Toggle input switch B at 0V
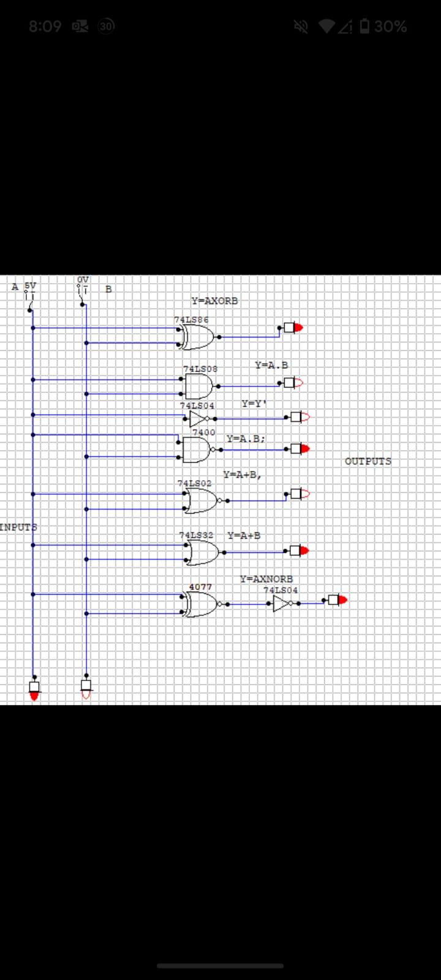This screenshot has height=980, width=441. pyautogui.click(x=83, y=295)
